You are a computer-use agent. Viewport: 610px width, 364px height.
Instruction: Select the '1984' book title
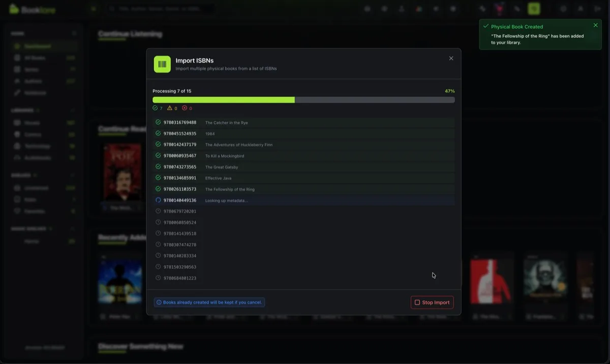point(210,134)
